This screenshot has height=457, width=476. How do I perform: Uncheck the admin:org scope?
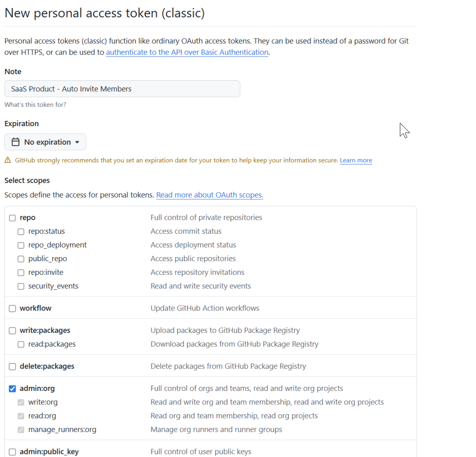pyautogui.click(x=12, y=388)
